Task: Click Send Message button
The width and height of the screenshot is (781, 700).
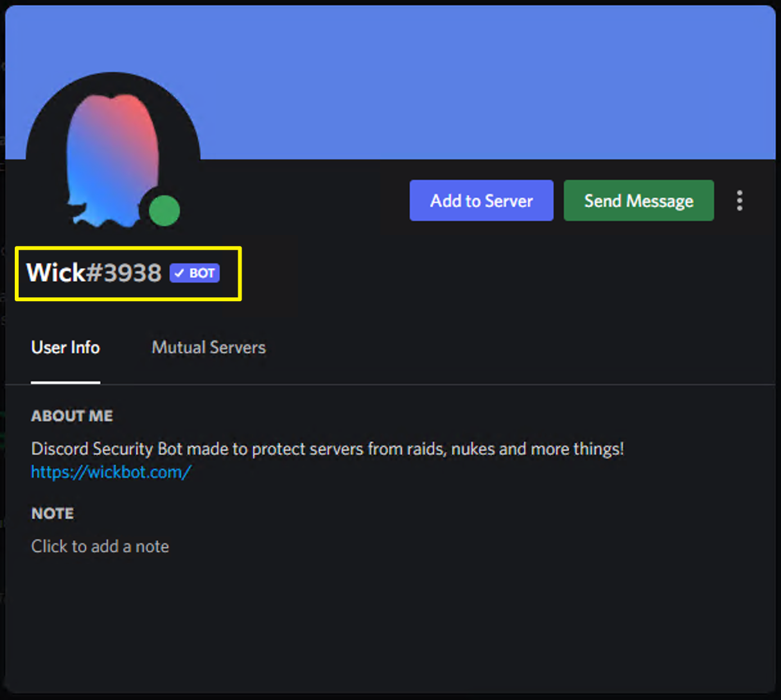Action: [x=638, y=200]
